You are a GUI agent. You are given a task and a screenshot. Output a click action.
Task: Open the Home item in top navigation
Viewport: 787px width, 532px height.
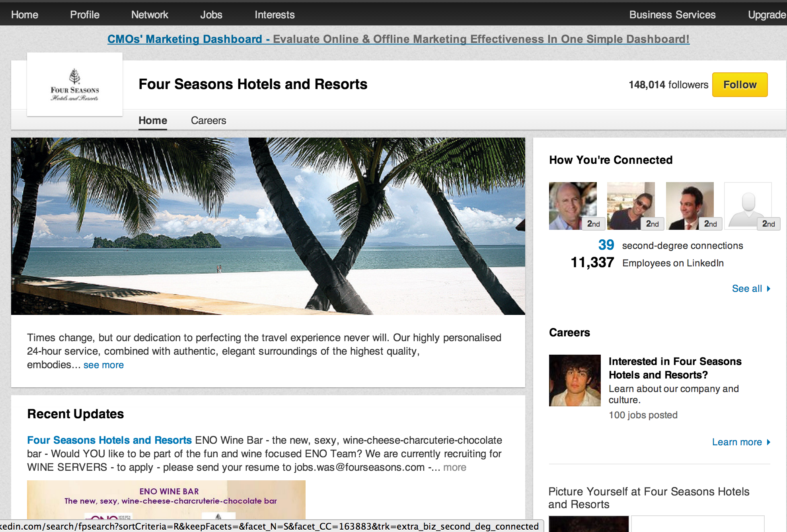tap(25, 15)
